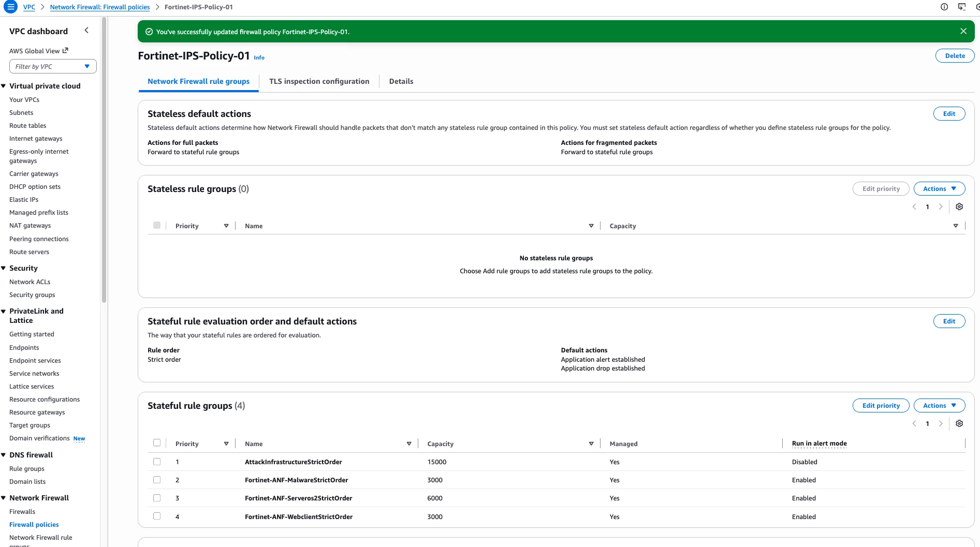Open the Info link beside the policy title
980x547 pixels.
coord(259,58)
